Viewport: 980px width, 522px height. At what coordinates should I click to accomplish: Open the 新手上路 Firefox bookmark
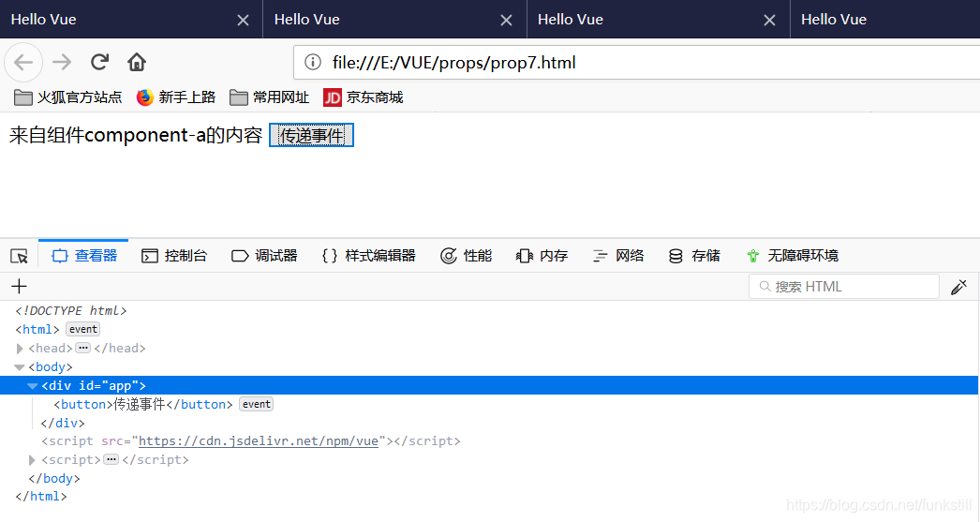point(175,97)
